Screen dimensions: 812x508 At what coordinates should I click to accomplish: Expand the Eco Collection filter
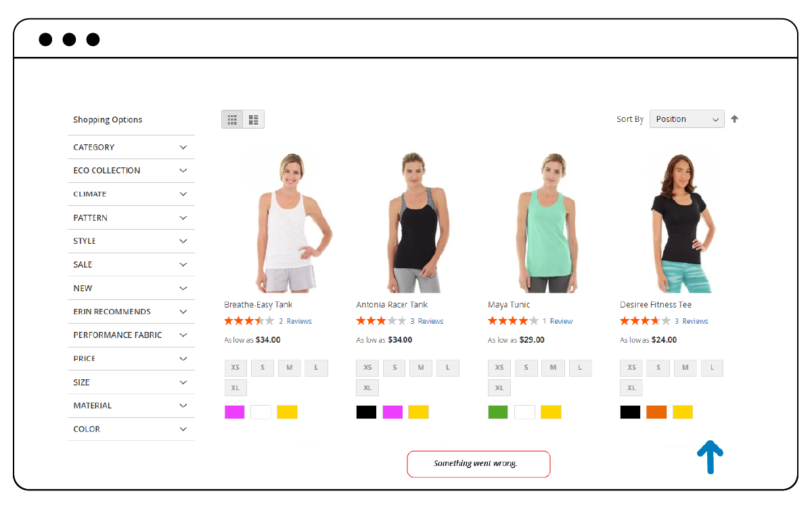pyautogui.click(x=131, y=171)
